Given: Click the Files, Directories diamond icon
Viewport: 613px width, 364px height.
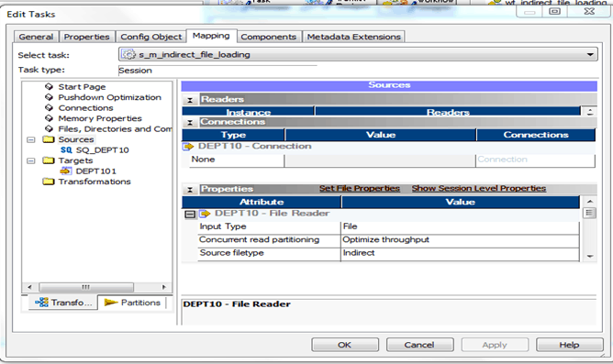Looking at the screenshot, I should tap(49, 128).
